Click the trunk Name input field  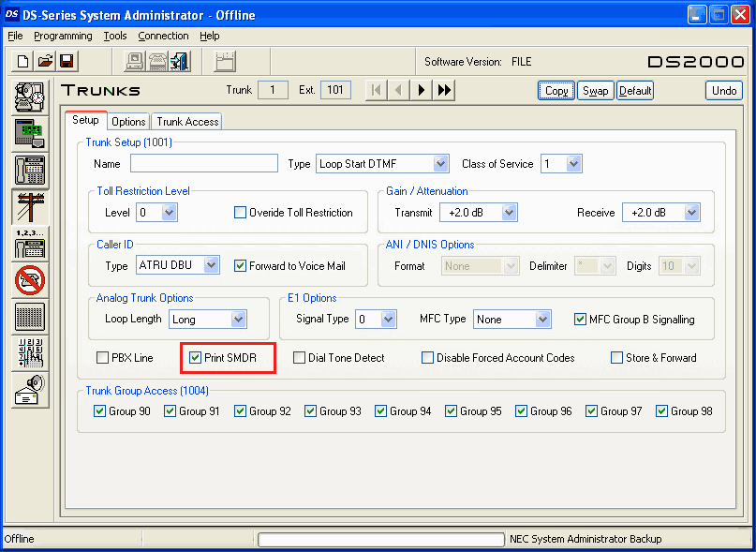(204, 164)
